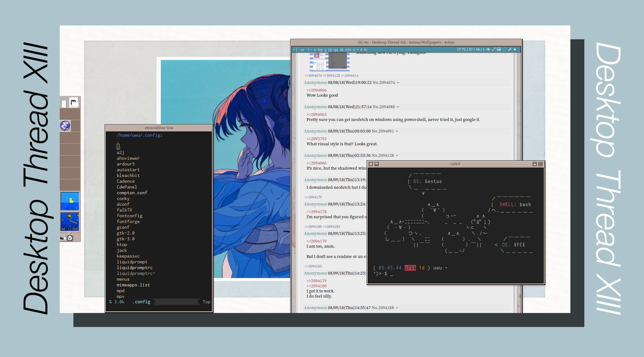Go to board 'tc' in 4chan header

coord(366,49)
